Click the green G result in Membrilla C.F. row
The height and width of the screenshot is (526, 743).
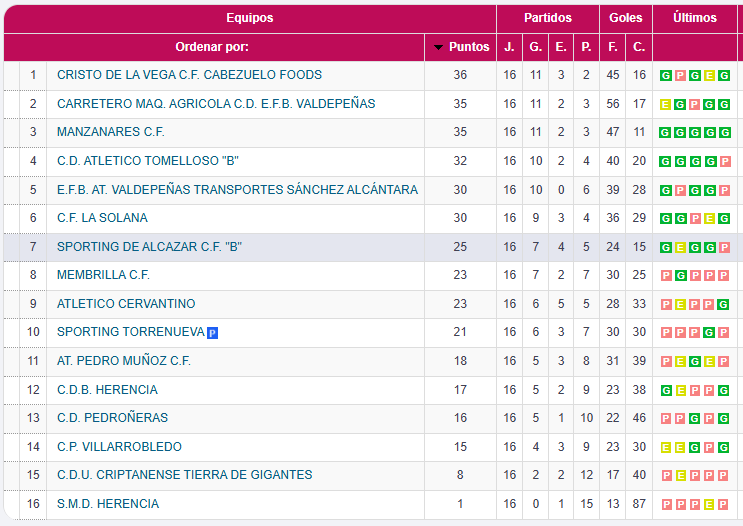(680, 276)
